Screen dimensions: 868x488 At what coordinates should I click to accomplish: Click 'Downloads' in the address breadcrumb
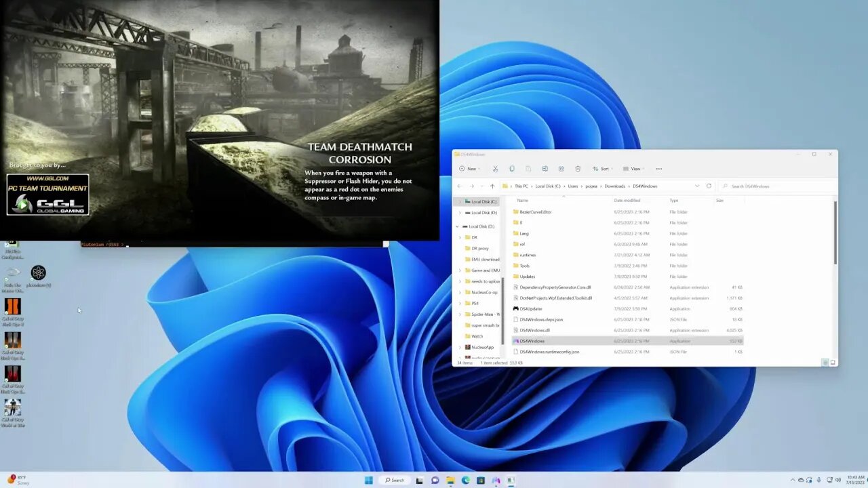pyautogui.click(x=615, y=186)
